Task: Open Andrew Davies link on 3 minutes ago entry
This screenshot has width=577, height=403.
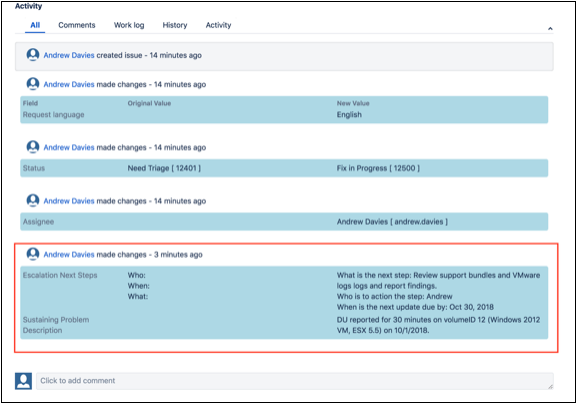Action: (69, 254)
